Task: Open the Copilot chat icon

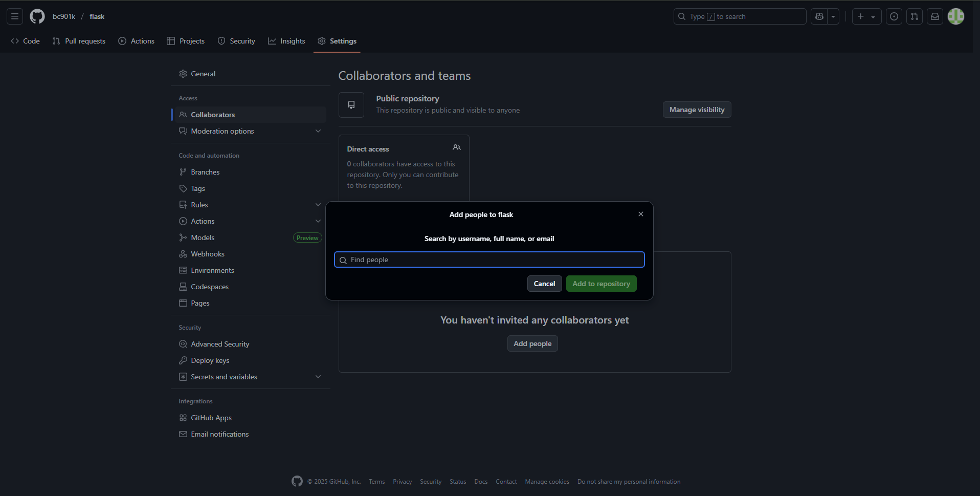Action: 819,16
